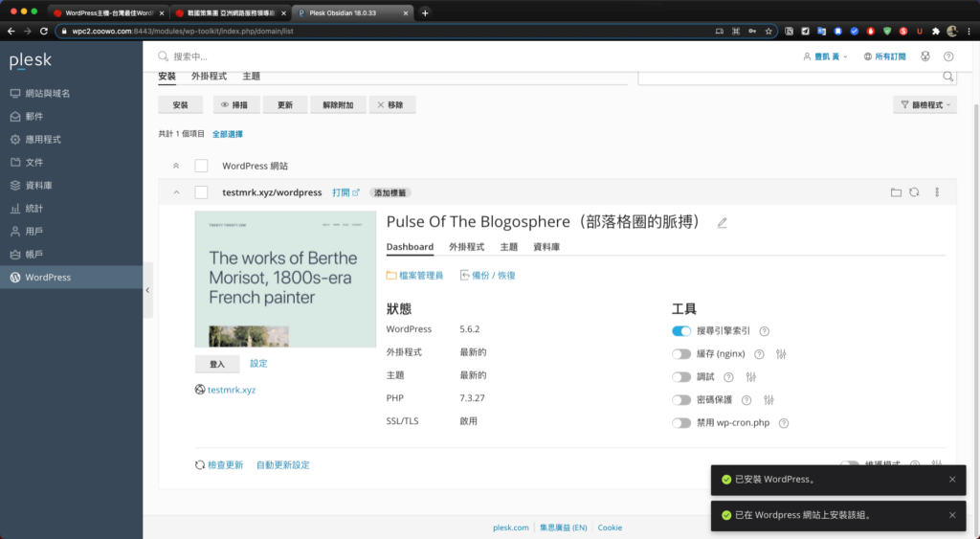Open all subscriptions menu
This screenshot has width=980, height=539.
[884, 56]
